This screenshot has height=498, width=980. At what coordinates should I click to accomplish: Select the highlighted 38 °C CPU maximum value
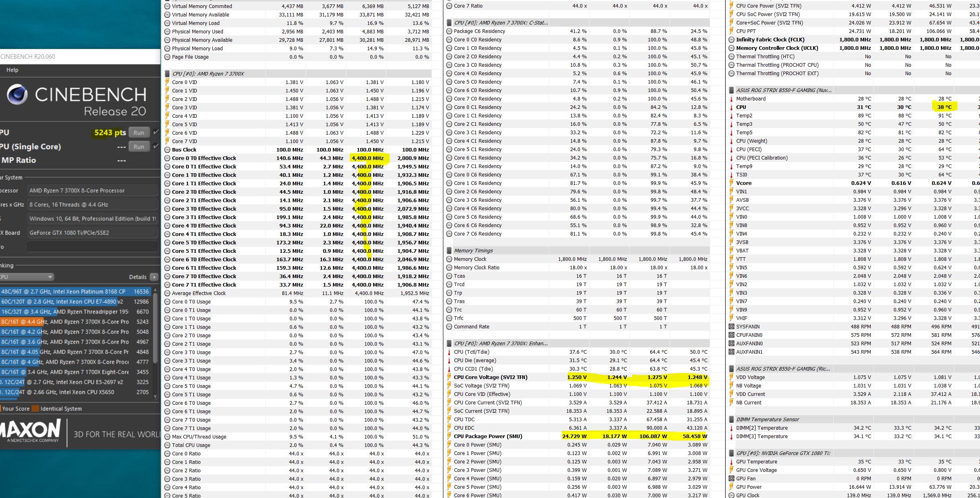coord(945,107)
